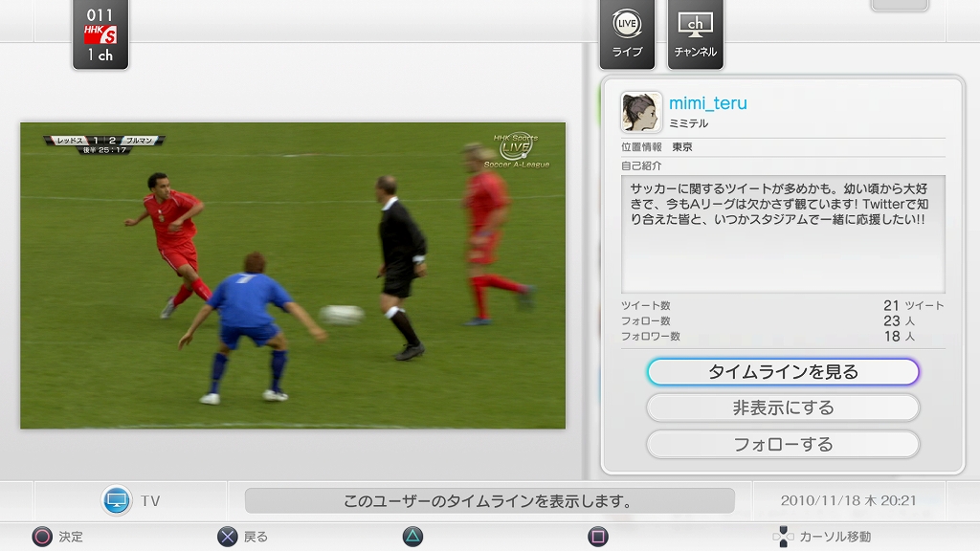Open the ライブ (Live) panel icon
Viewport: 980px width, 551px height.
click(627, 33)
